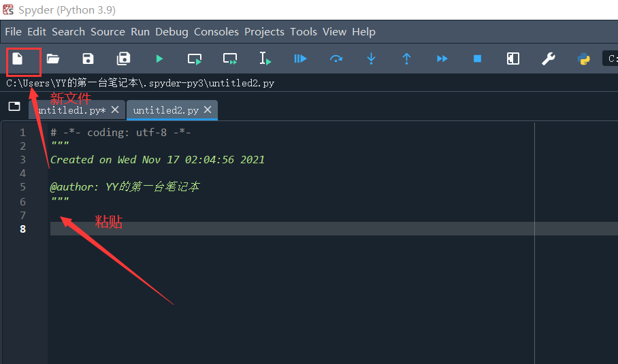
Task: Open the Edit menu
Action: [37, 31]
